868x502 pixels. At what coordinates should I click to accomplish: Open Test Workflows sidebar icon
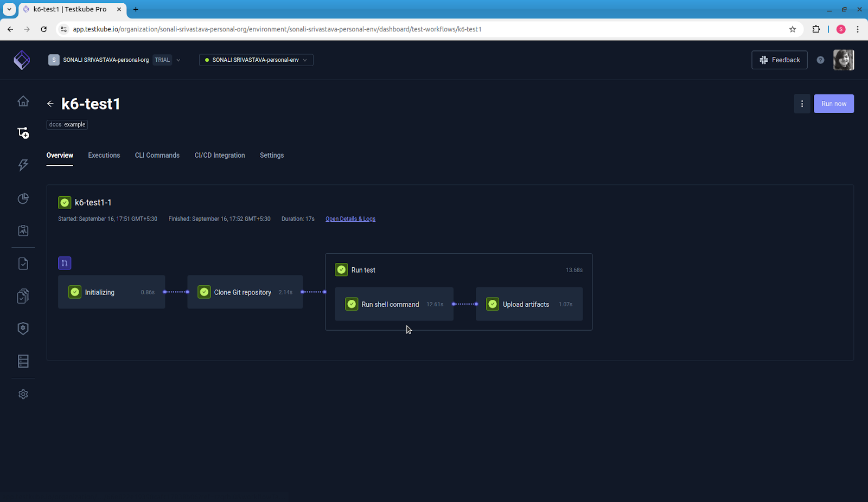[x=23, y=133]
